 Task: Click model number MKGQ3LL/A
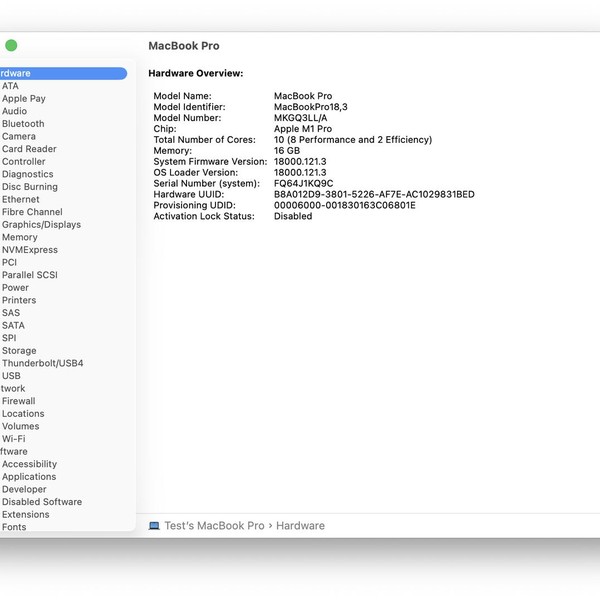coord(300,118)
